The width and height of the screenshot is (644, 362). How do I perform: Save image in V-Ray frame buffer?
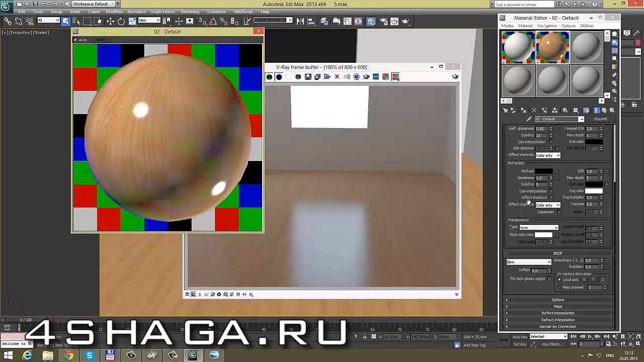pos(308,77)
